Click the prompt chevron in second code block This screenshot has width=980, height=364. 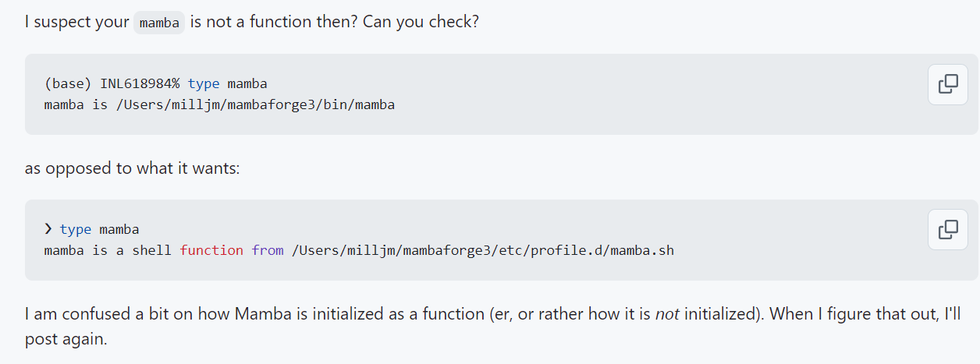[48, 229]
